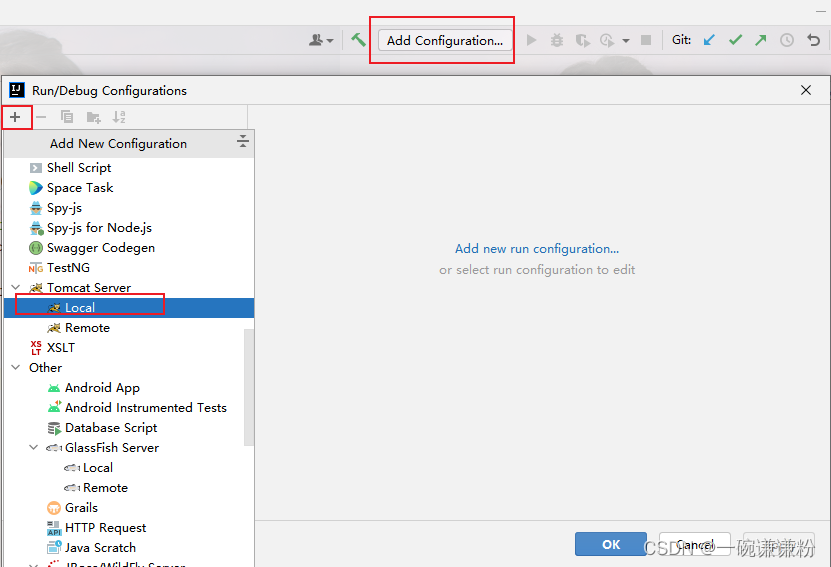Click the Git push green arrow

(x=761, y=40)
